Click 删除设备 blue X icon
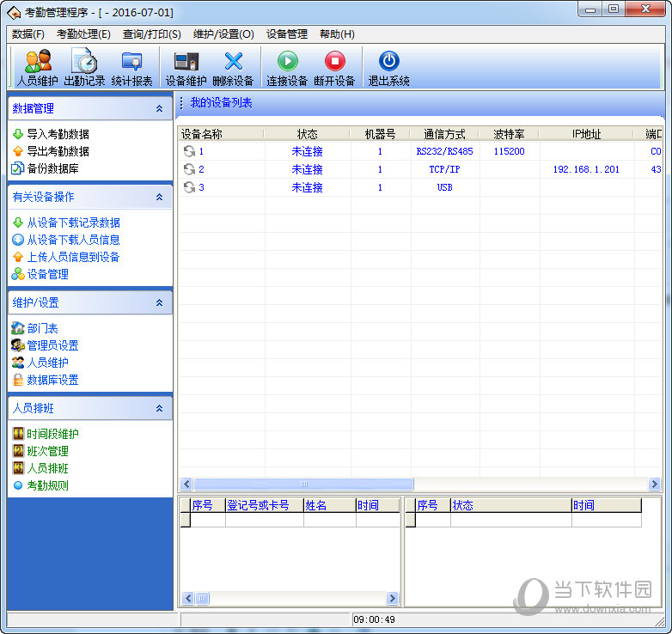The width and height of the screenshot is (672, 634). coord(234,61)
